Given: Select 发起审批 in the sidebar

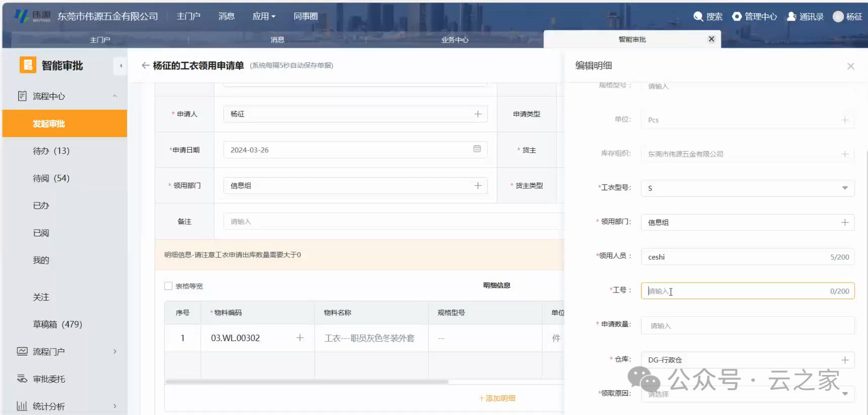Looking at the screenshot, I should tap(49, 123).
